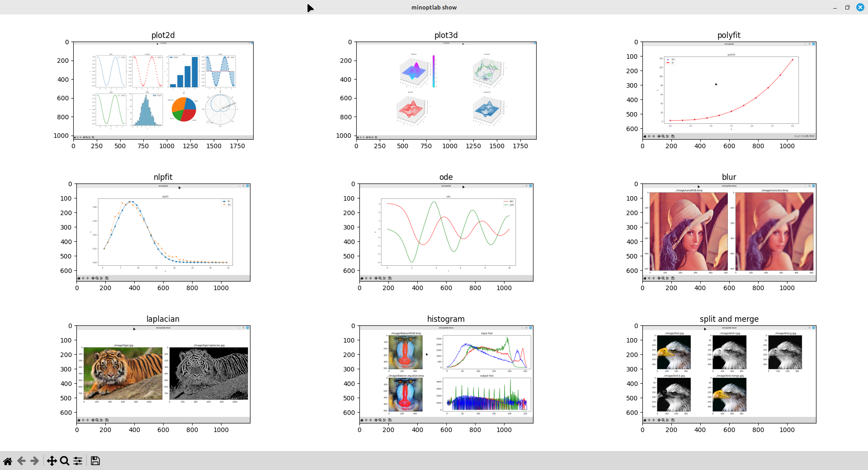
Task: Activate the Pan axes tool
Action: (x=52, y=461)
